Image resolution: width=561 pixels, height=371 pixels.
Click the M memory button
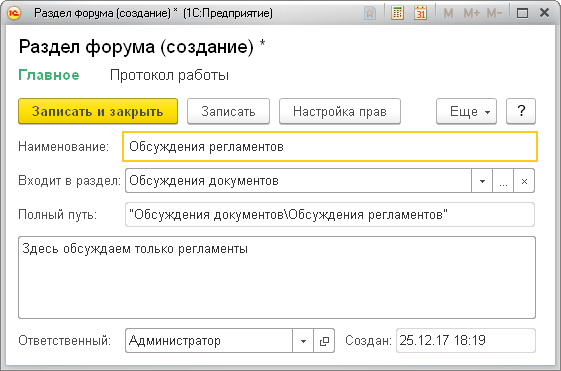[x=448, y=14]
